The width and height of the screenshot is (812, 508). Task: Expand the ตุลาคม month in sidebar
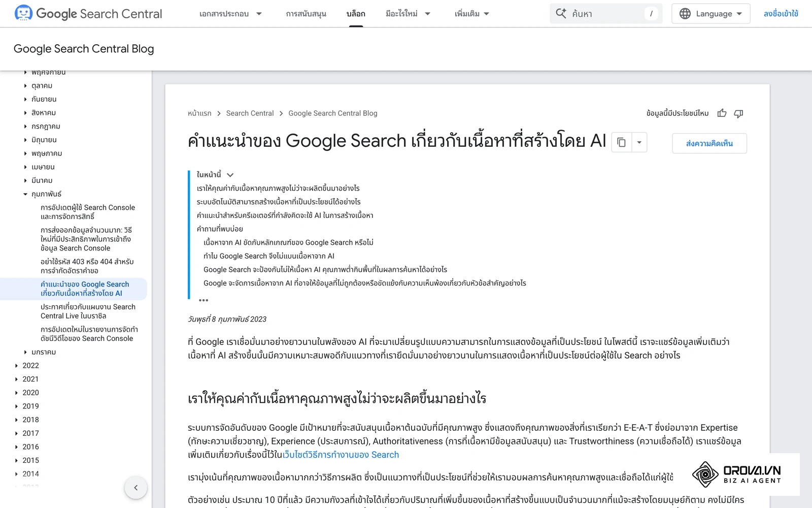25,86
